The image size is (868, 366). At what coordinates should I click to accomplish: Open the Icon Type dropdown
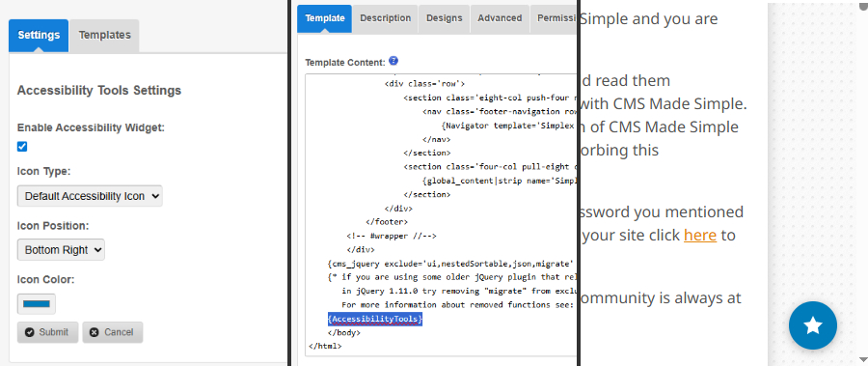(x=90, y=196)
